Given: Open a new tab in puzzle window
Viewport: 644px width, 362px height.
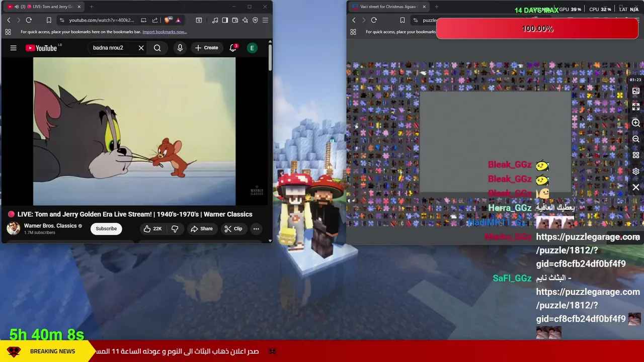Looking at the screenshot, I should (x=437, y=7).
